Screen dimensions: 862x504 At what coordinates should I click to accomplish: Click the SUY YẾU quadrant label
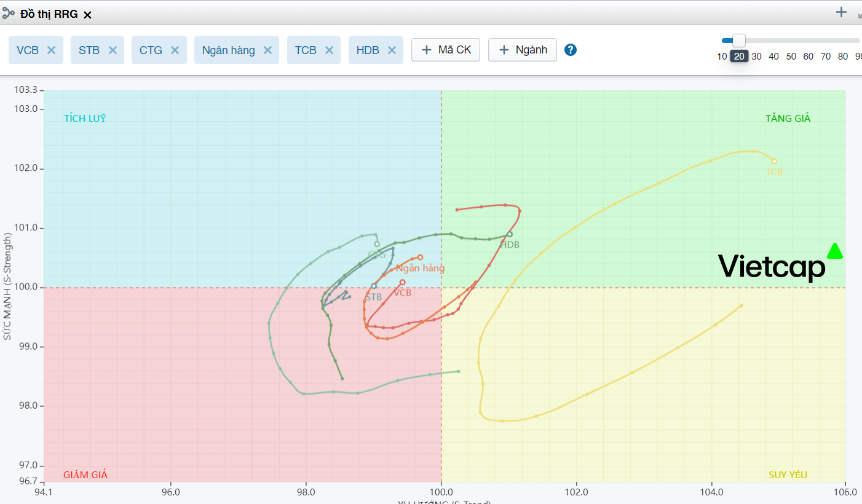coord(788,474)
